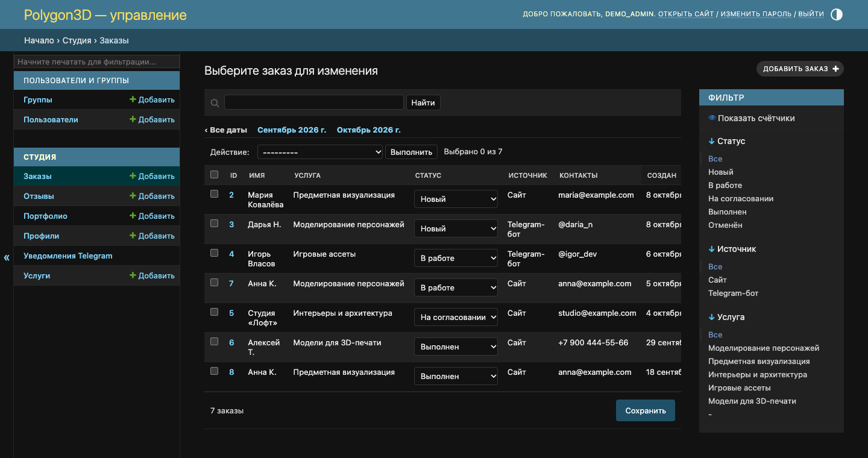The height and width of the screenshot is (458, 868).
Task: Click the plus icon for Портфолио
Action: [133, 216]
